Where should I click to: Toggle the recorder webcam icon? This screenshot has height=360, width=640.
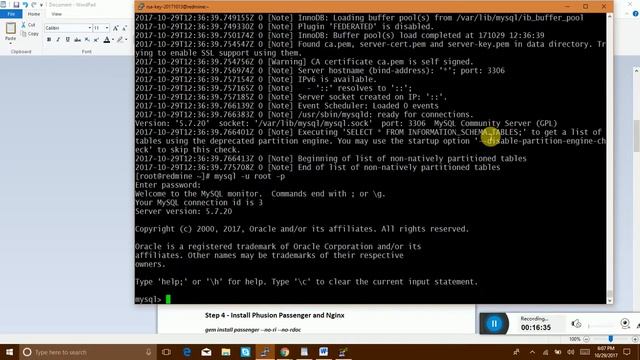(625, 323)
